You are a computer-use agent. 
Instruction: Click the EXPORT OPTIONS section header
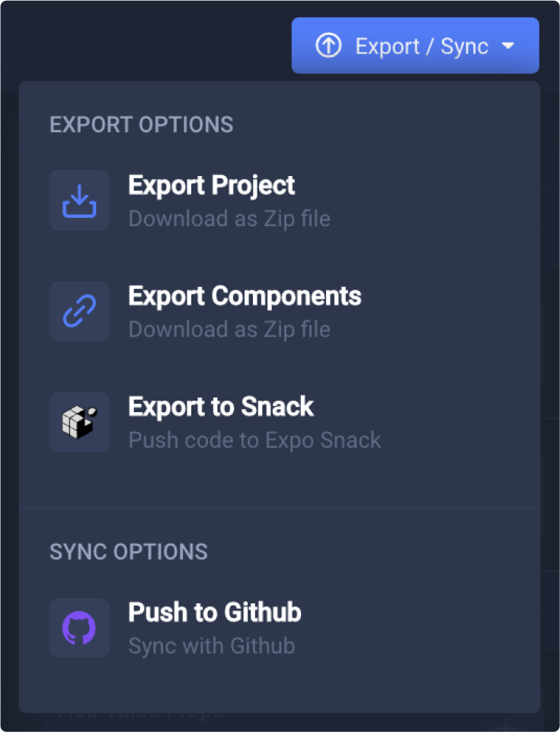pyautogui.click(x=141, y=125)
